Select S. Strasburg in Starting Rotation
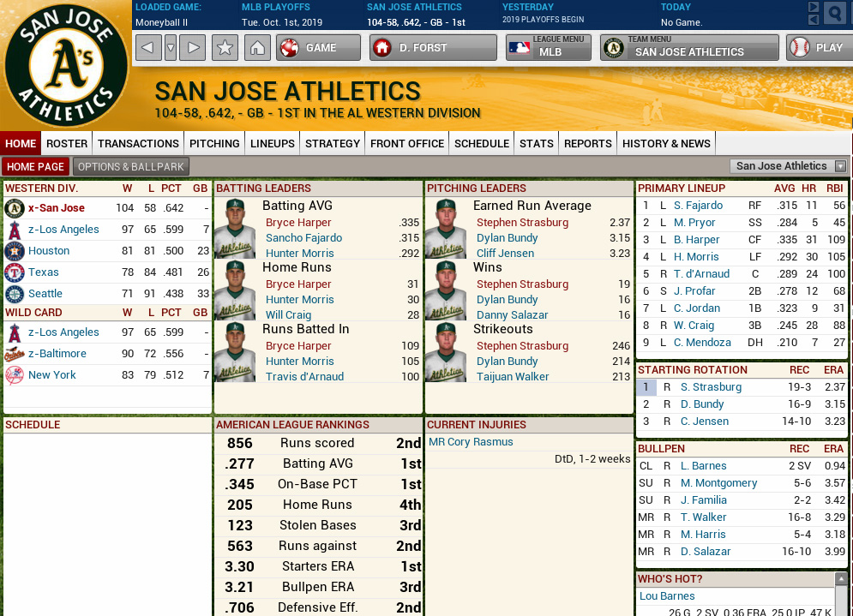The height and width of the screenshot is (616, 853). pos(711,387)
